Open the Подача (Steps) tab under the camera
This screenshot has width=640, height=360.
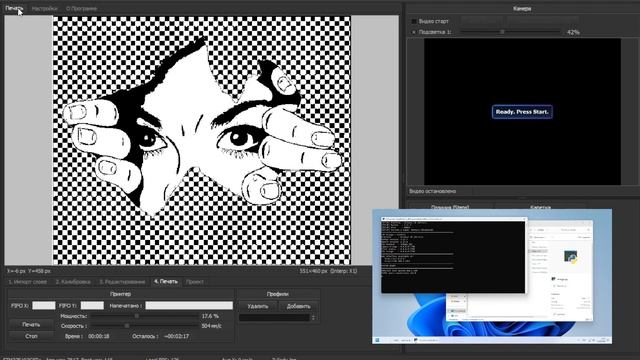click(449, 207)
